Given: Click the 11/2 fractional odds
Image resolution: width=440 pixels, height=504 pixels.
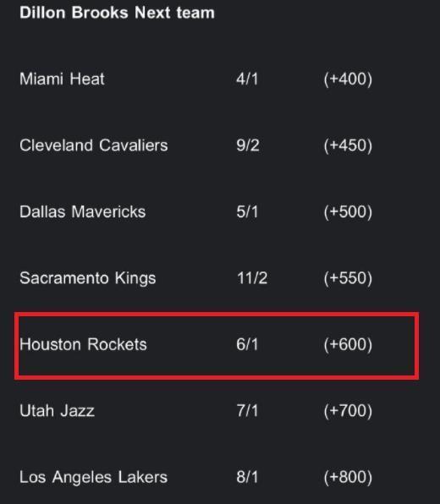Looking at the screenshot, I should 252,278.
